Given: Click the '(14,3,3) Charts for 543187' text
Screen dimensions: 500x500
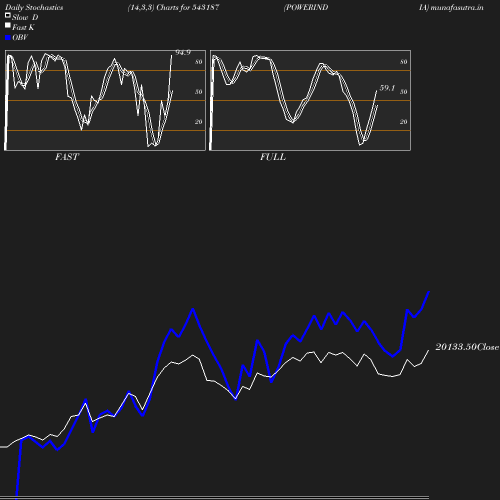Looking at the screenshot, I should coord(173,7).
